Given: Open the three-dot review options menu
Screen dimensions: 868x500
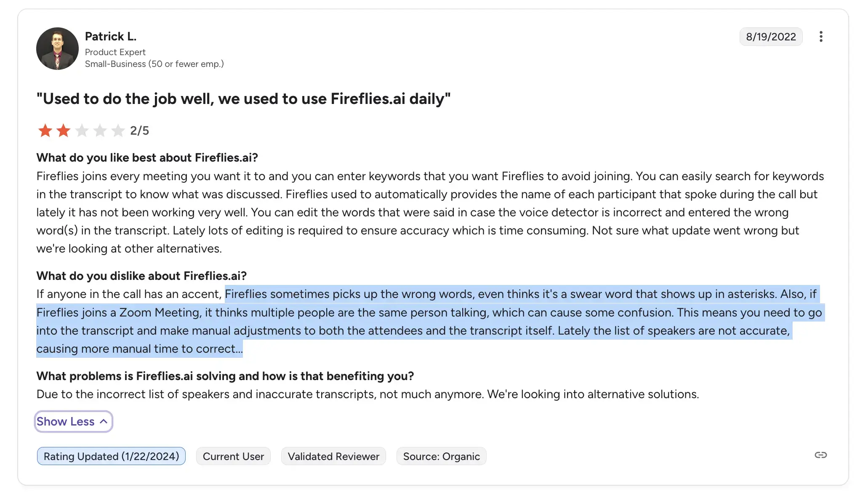Looking at the screenshot, I should pos(821,37).
